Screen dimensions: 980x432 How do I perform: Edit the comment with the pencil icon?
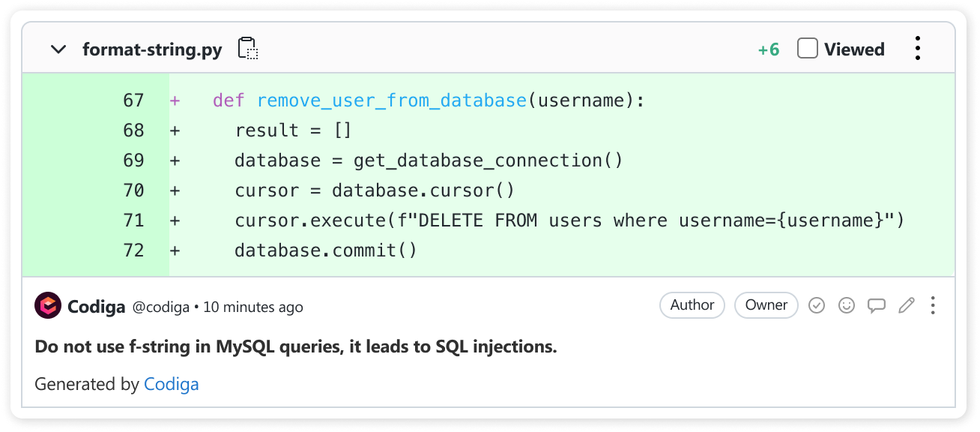pos(907,305)
